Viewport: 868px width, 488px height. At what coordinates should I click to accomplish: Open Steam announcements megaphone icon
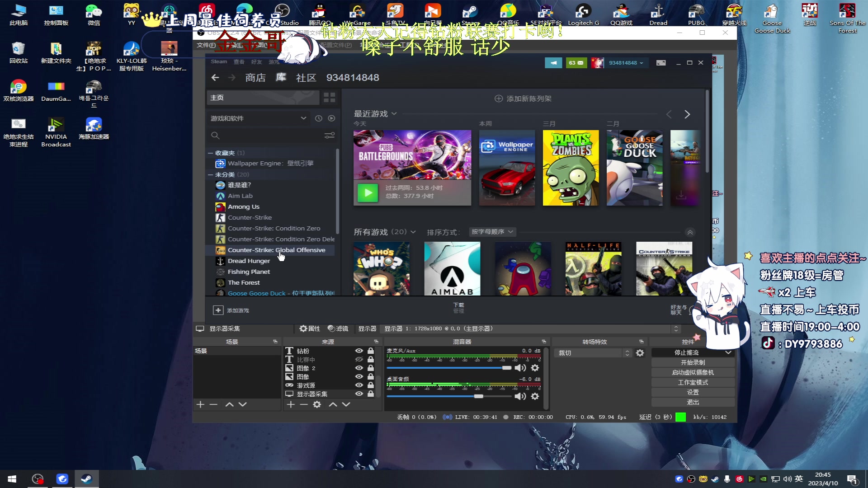553,63
